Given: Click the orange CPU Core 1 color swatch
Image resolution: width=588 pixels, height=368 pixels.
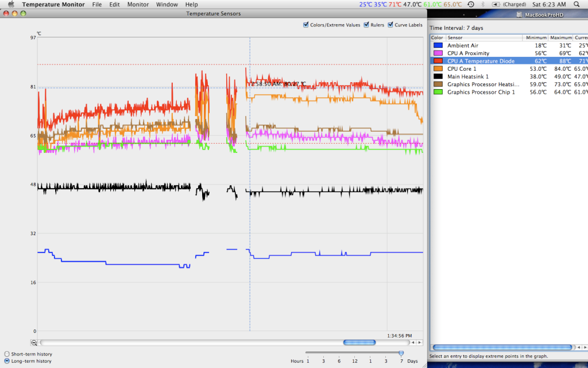Looking at the screenshot, I should pyautogui.click(x=438, y=69).
